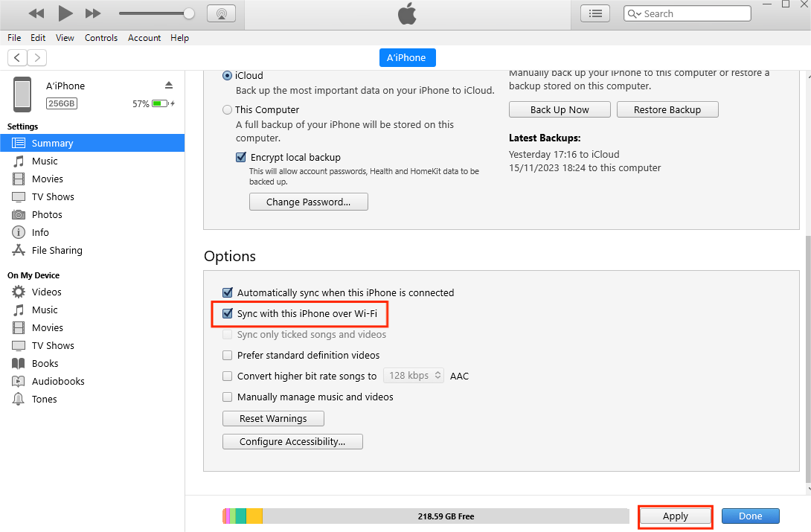This screenshot has width=811, height=532.
Task: Click the Play button icon
Action: pyautogui.click(x=65, y=13)
